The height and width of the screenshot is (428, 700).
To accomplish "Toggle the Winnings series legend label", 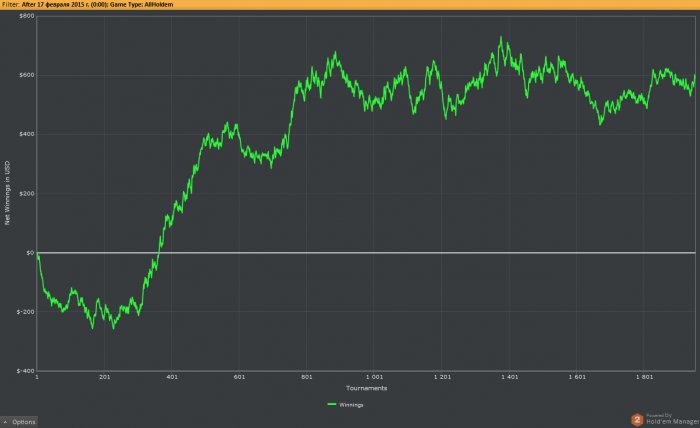I will pos(351,405).
